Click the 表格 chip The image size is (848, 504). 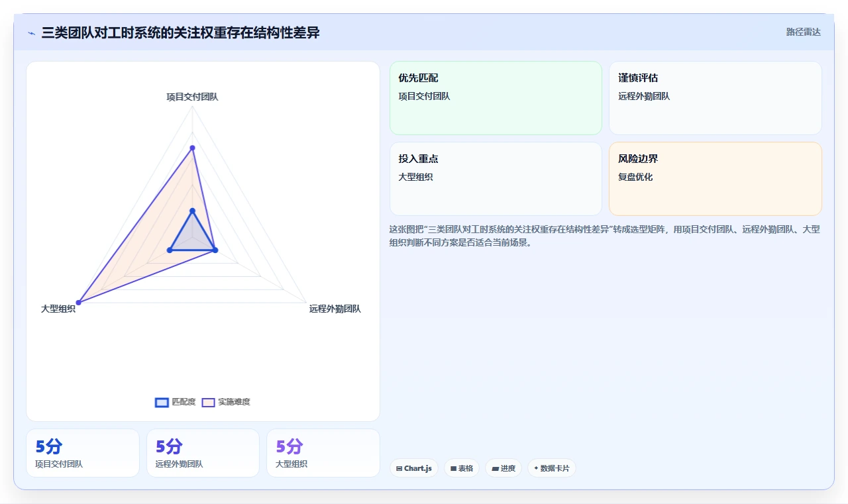pos(462,468)
